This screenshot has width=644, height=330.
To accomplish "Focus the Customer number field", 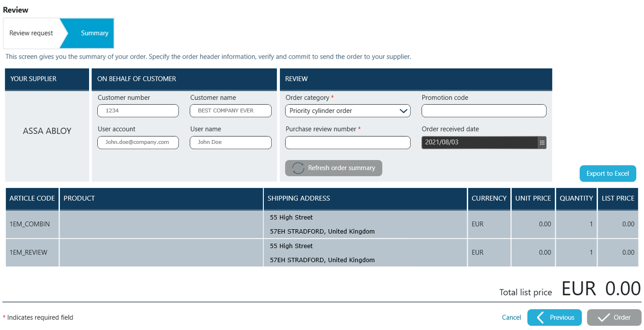I will (x=138, y=110).
